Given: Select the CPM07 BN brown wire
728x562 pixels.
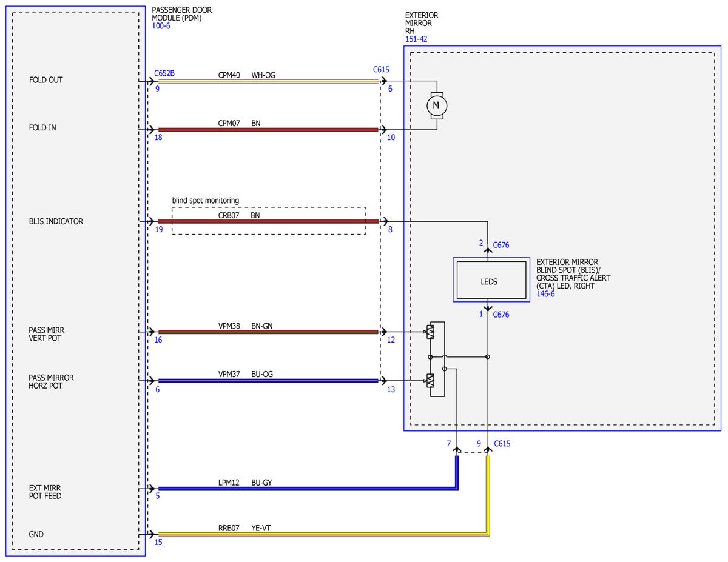Looking at the screenshot, I should tap(268, 129).
